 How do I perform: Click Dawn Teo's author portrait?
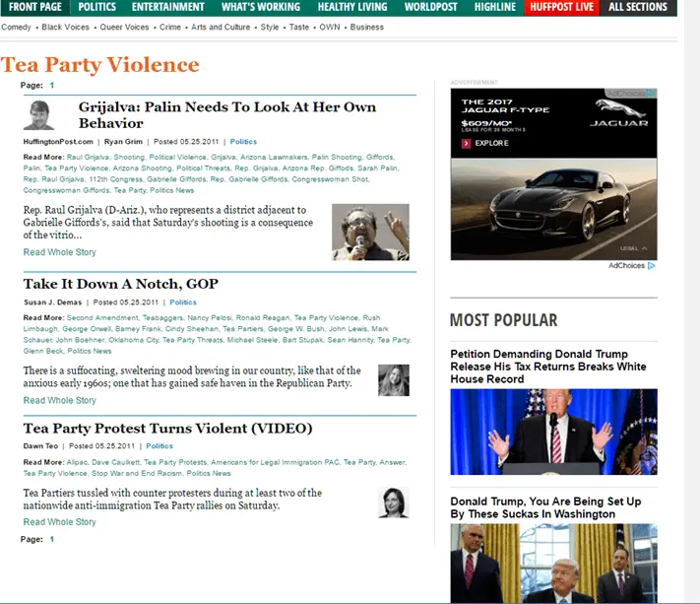coord(393,502)
